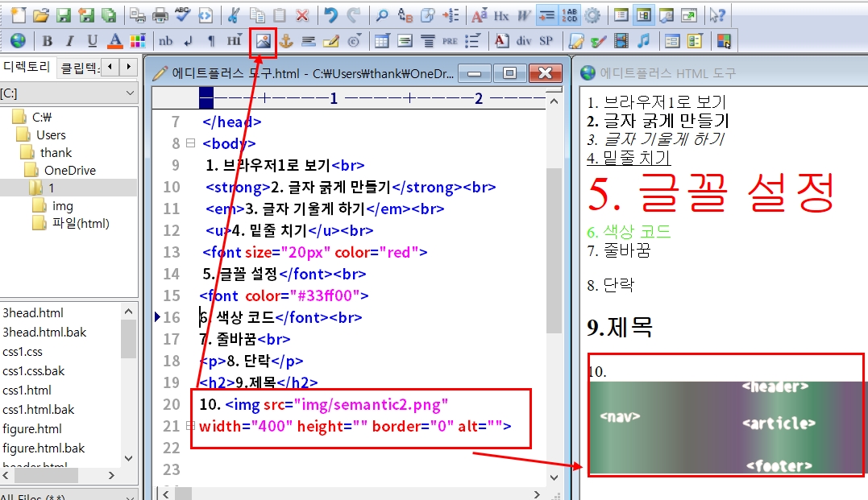The width and height of the screenshot is (868, 500).
Task: Print the document
Action: pos(160,15)
